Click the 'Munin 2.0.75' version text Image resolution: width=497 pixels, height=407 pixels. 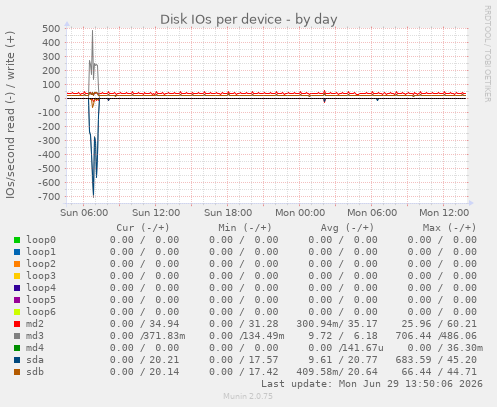click(x=248, y=396)
